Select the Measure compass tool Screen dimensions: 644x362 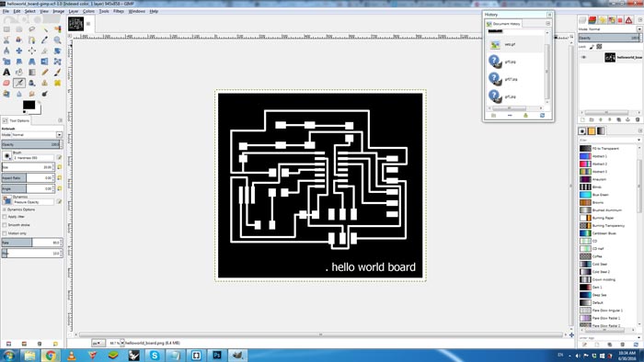pyautogui.click(x=6, y=51)
